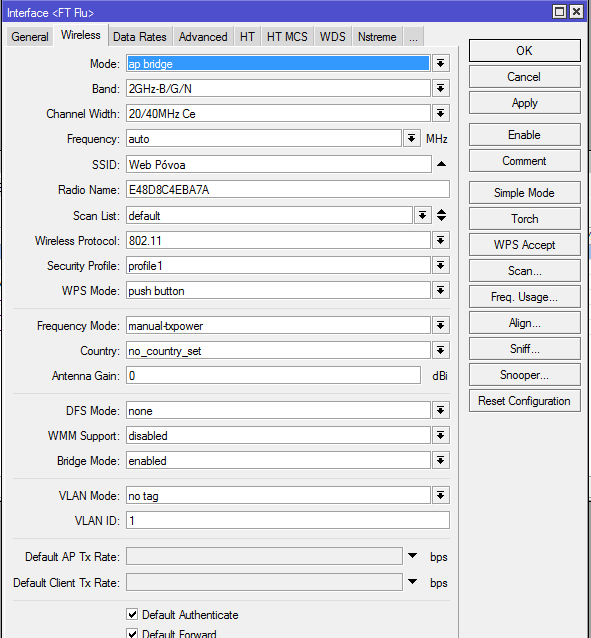Expand the Default Client Tx Rate field
591x638 pixels.
[412, 582]
